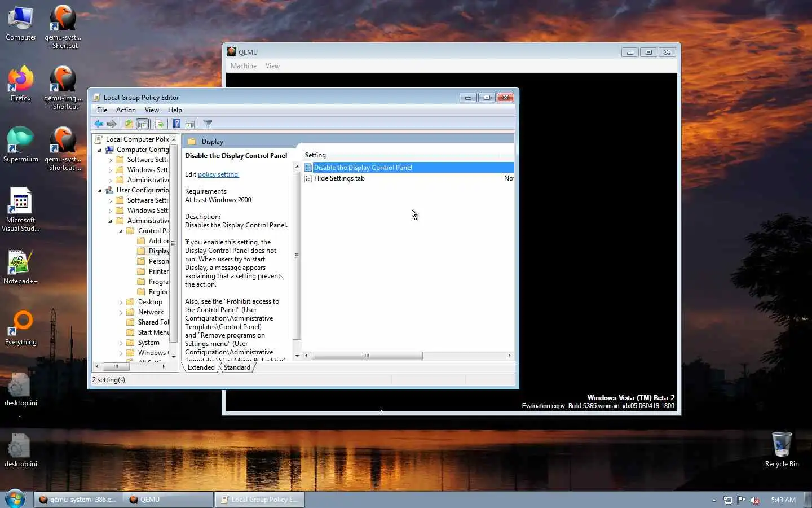Switch to qemu-system-i386.exe taskbar button
Image resolution: width=812 pixels, height=508 pixels.
point(78,500)
